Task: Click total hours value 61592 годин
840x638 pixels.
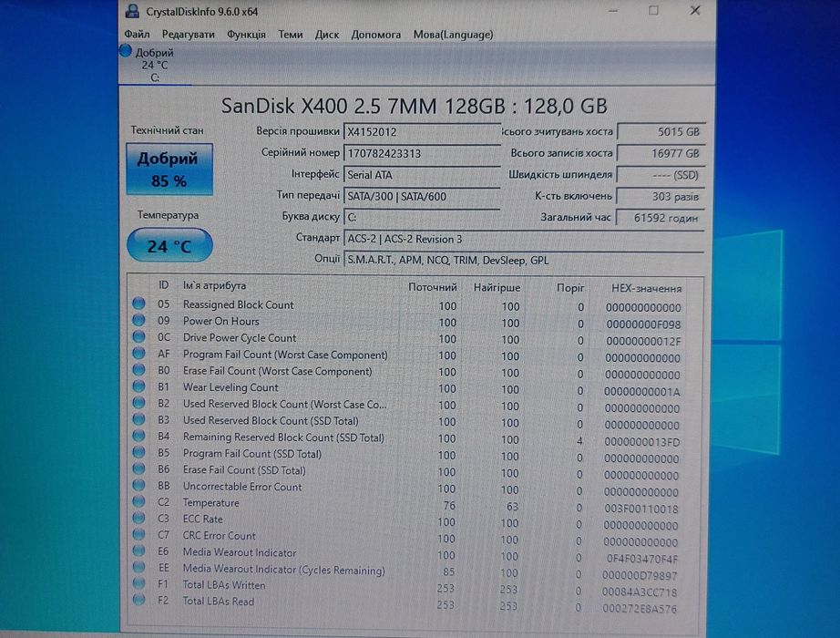Action: [661, 218]
